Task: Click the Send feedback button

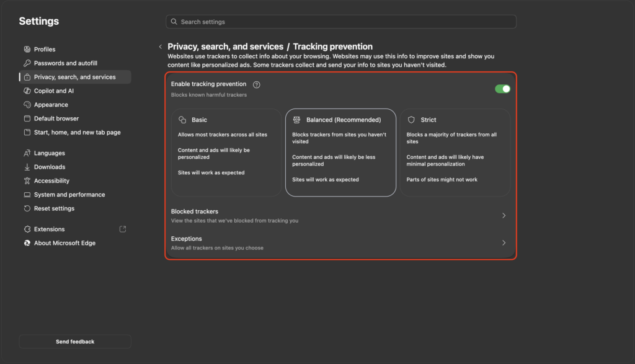Action: point(75,342)
